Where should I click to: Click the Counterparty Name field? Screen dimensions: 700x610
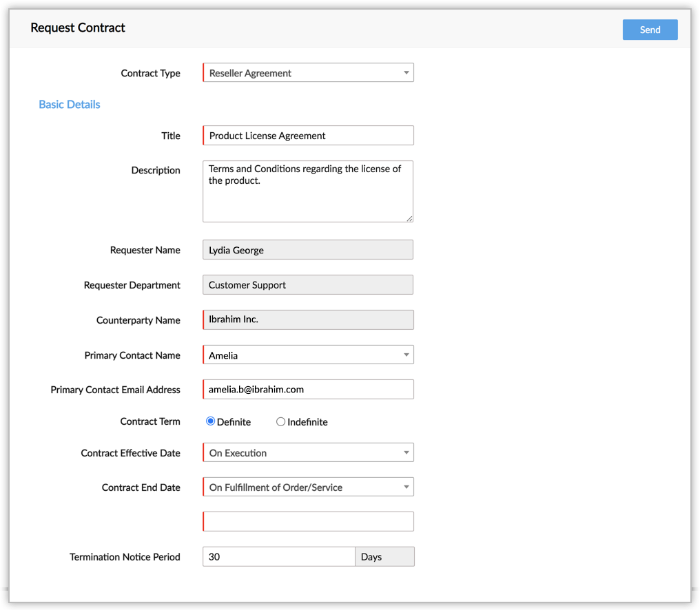[308, 319]
